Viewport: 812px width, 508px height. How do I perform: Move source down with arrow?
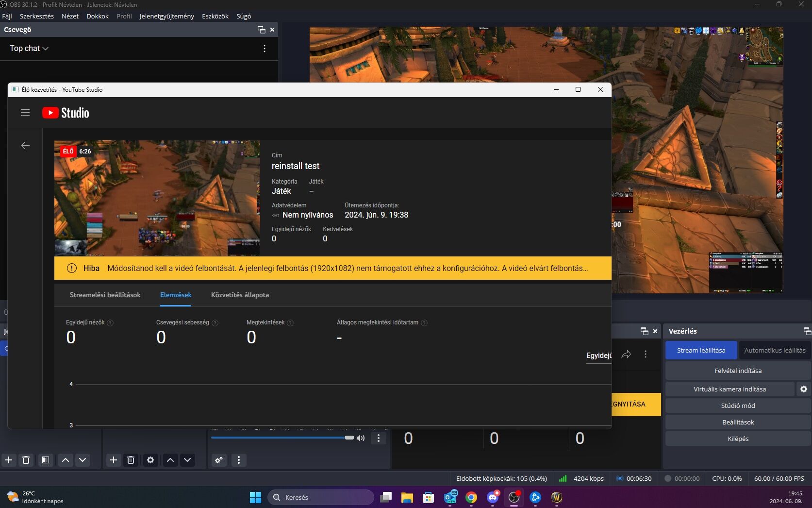pyautogui.click(x=187, y=460)
